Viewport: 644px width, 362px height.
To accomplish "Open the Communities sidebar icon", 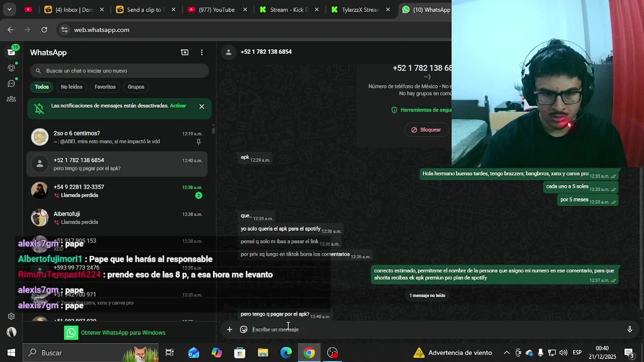I will 11,99.
